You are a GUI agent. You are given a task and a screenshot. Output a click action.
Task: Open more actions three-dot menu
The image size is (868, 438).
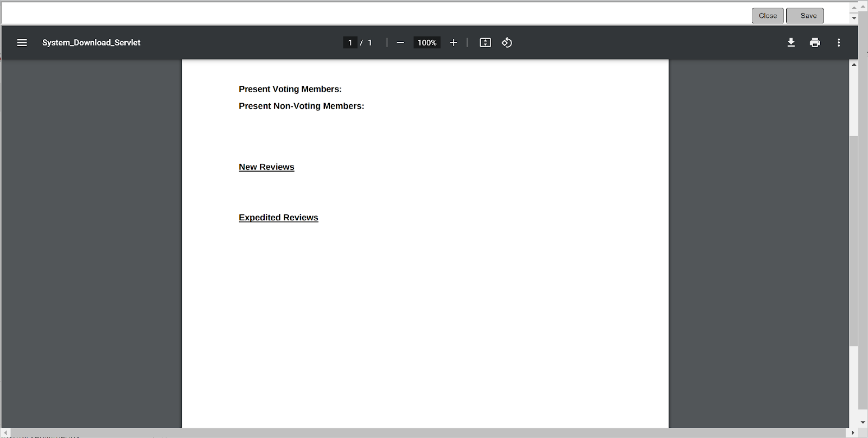839,42
